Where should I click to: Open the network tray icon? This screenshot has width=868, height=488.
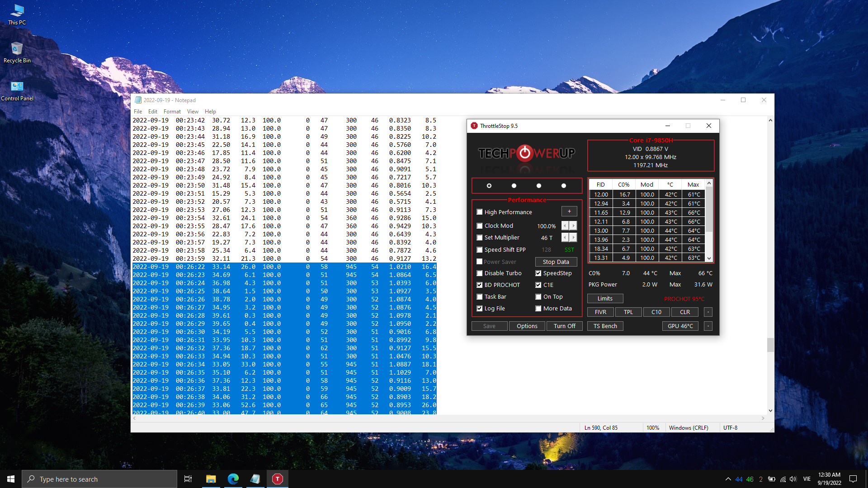tap(783, 479)
